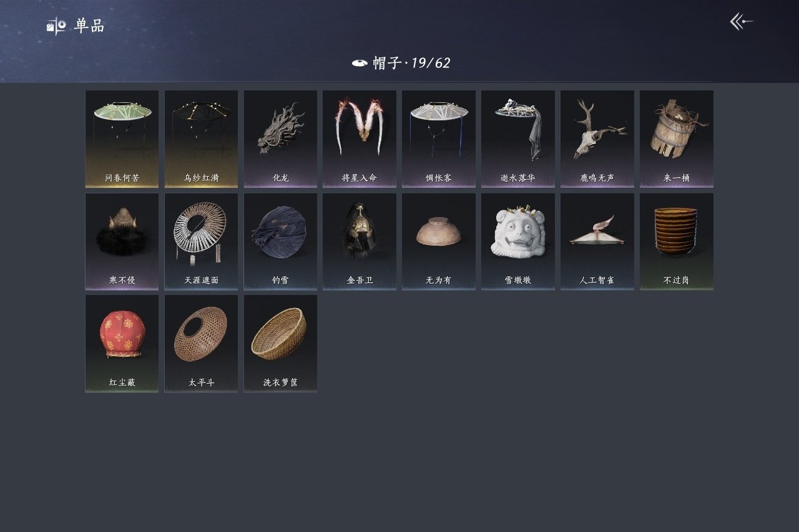Viewport: 799px width, 532px height.
Task: Select the 无为有 bowl hat
Action: click(x=439, y=241)
